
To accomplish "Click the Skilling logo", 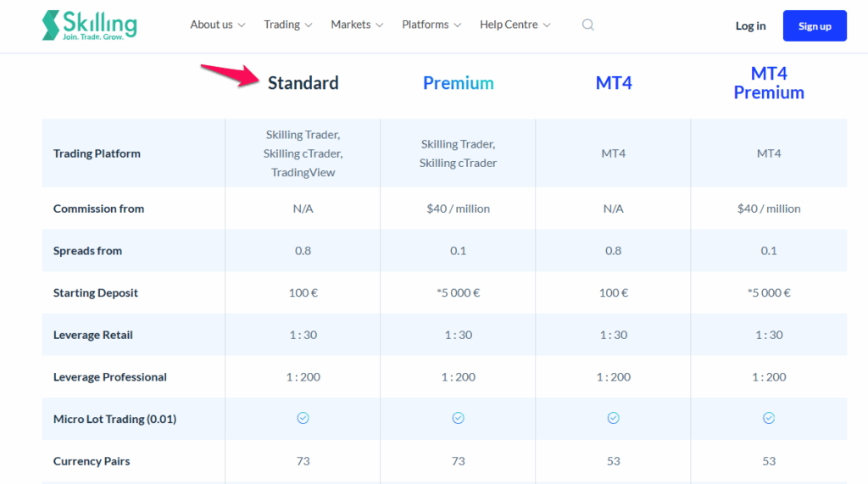I will pyautogui.click(x=89, y=25).
